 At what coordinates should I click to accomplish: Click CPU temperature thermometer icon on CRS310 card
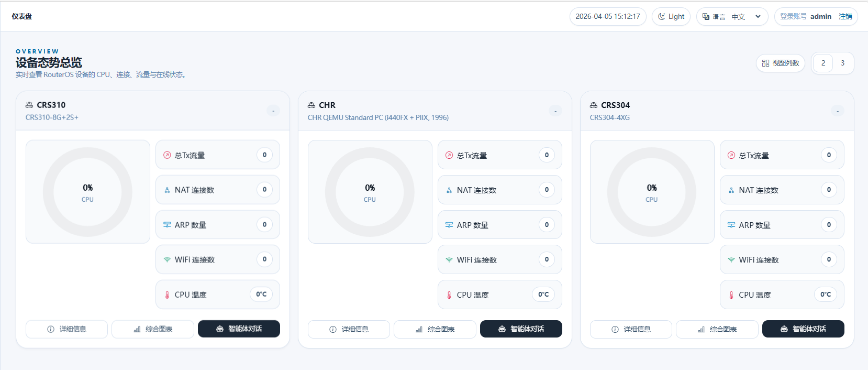click(x=167, y=295)
